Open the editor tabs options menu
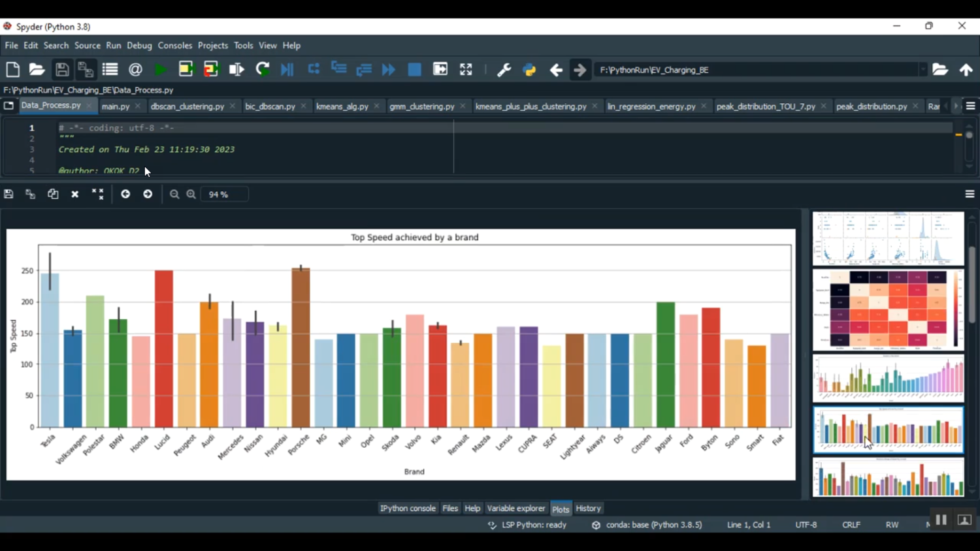 tap(970, 105)
